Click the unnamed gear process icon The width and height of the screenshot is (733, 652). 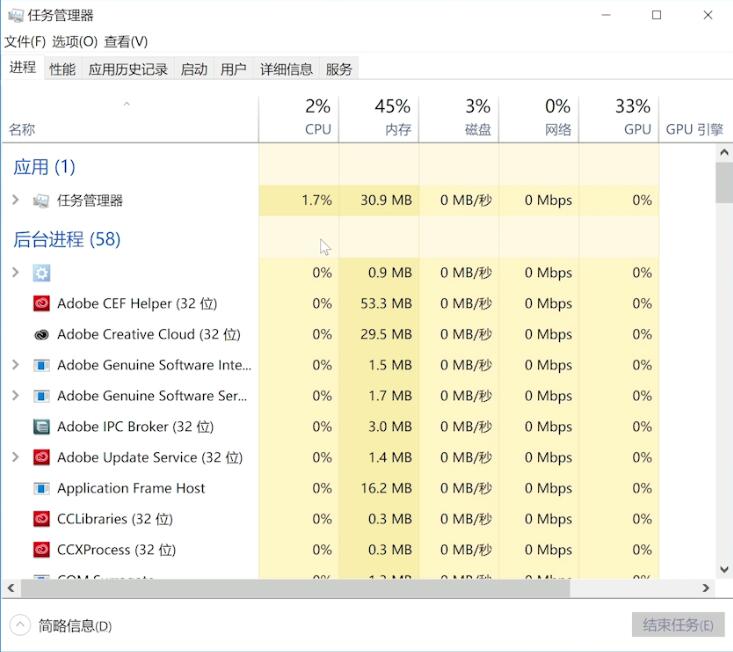tap(42, 273)
